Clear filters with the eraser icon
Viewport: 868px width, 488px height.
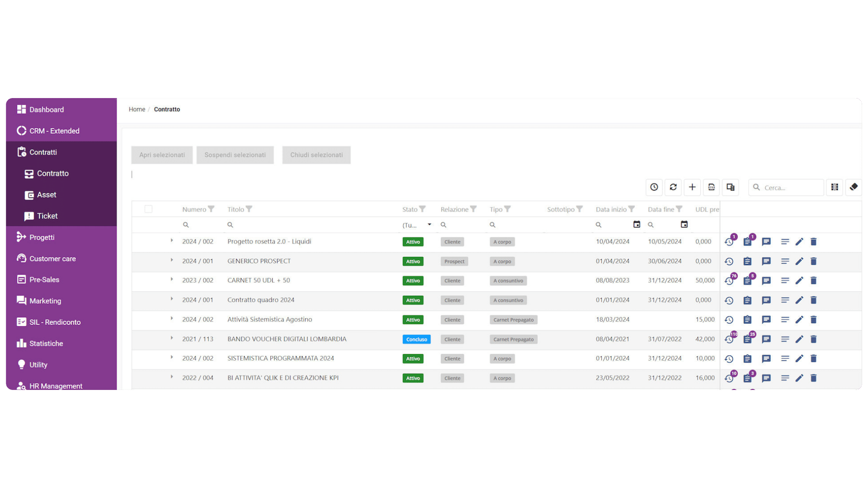[854, 187]
